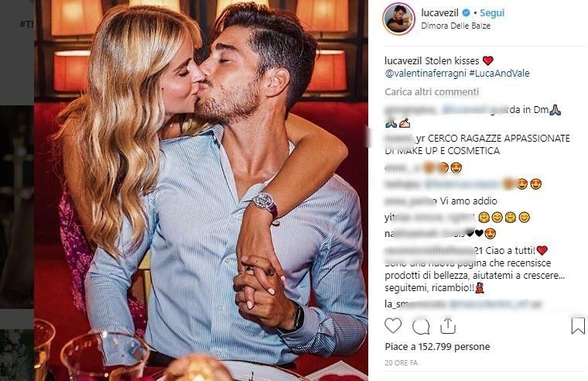Save the post with the bookmark icon
The width and height of the screenshot is (588, 381).
click(578, 325)
